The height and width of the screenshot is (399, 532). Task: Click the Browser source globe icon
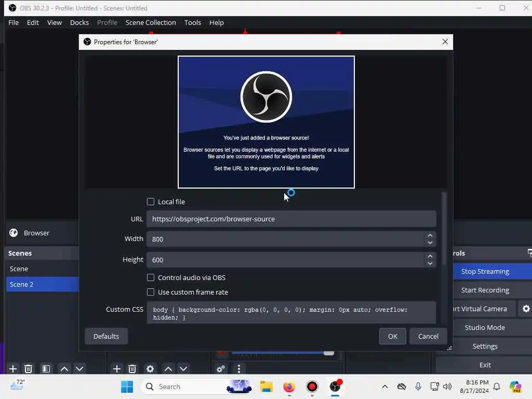(14, 233)
